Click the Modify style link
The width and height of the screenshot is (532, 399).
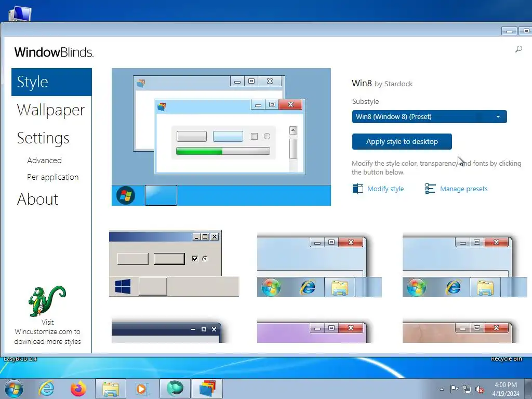point(385,189)
